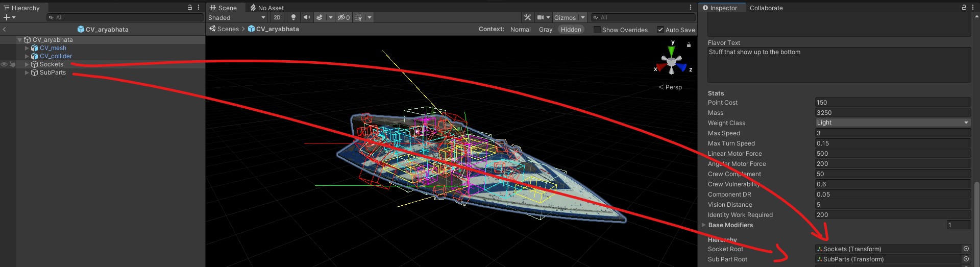Edit the Flavor Text box
Image resolution: width=980 pixels, height=267 pixels.
[839, 64]
